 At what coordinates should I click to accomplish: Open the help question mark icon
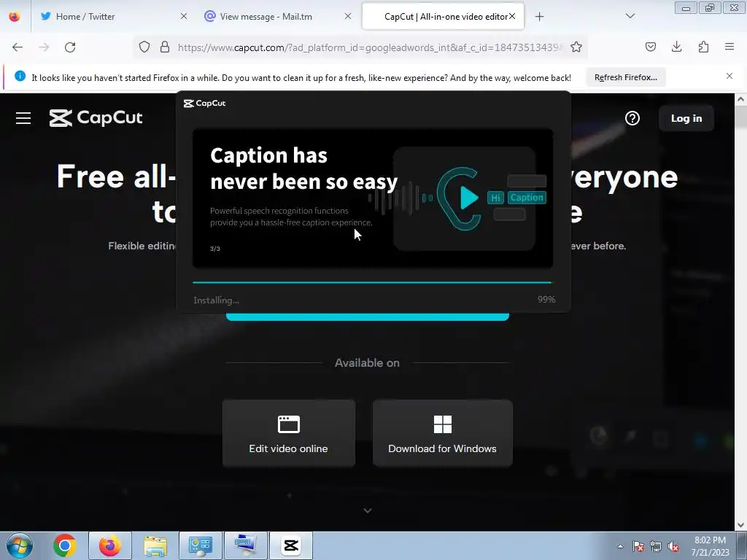click(632, 118)
